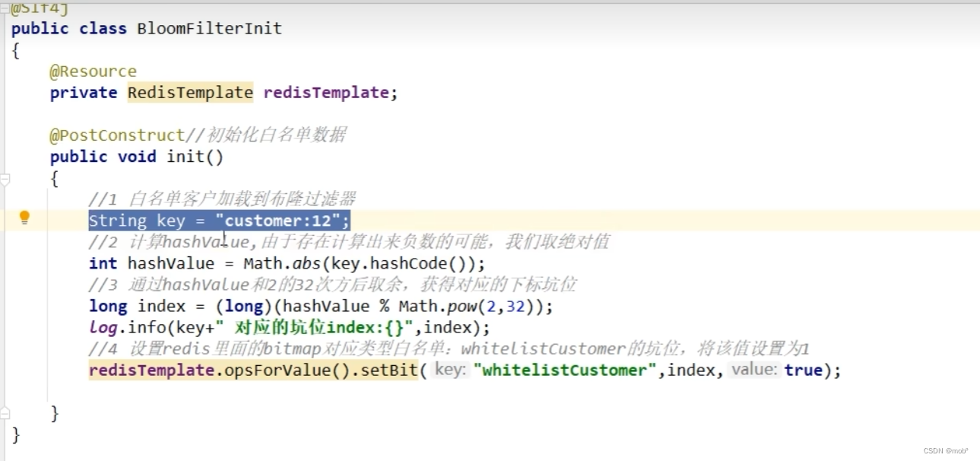Click the "whitelistCustomer" string literal
Image resolution: width=980 pixels, height=461 pixels.
(x=565, y=370)
